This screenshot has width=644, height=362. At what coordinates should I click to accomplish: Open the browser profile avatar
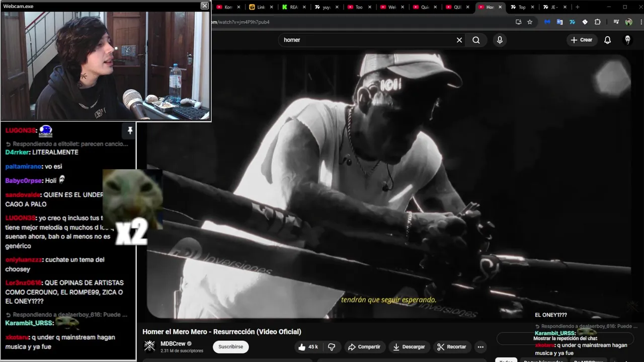(x=628, y=22)
